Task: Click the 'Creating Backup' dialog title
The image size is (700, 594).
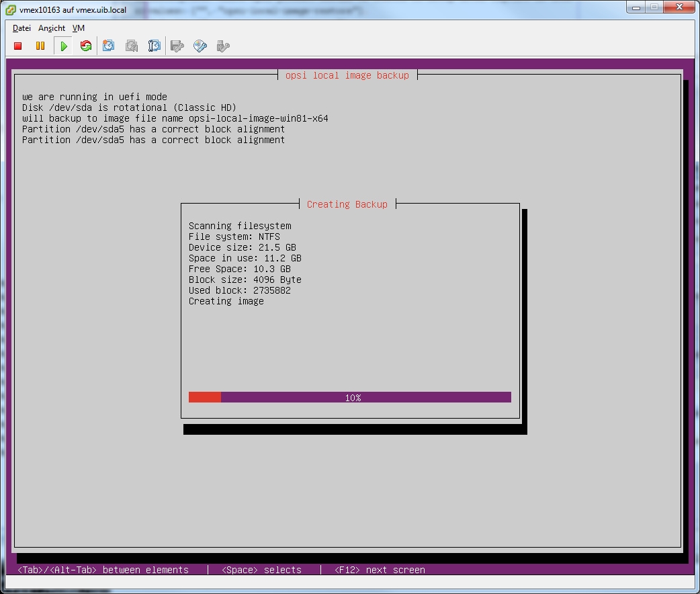Action: 347,204
